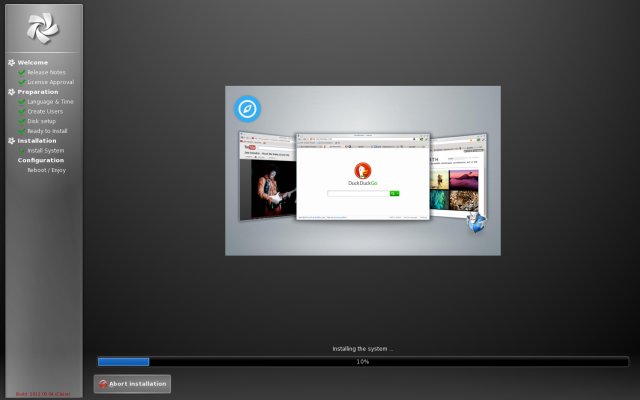
Task: Click the gear icon beside Welcome
Action: coord(12,62)
